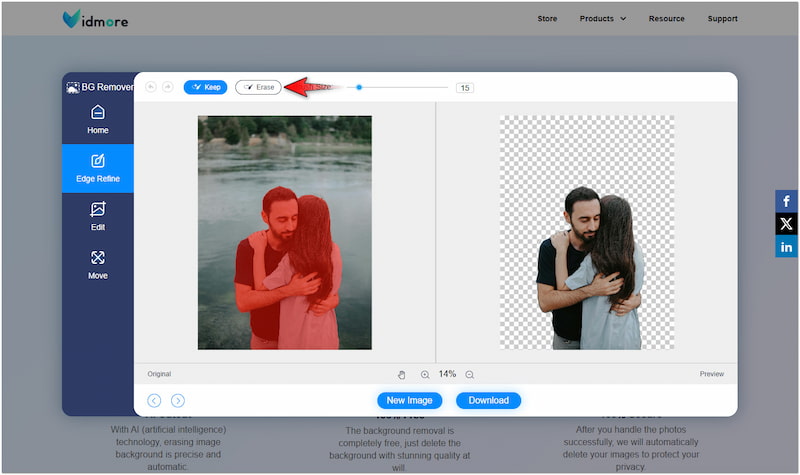This screenshot has height=475, width=800.
Task: Click the zoom in magnifier
Action: point(425,374)
